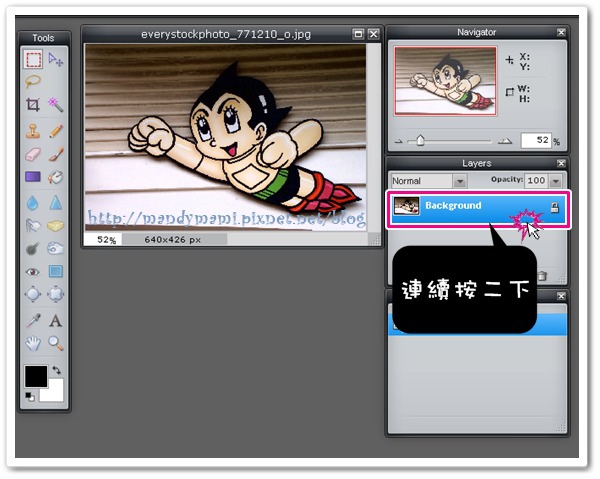Select the Pencil tool
Viewport: 600px width, 479px height.
(x=56, y=131)
